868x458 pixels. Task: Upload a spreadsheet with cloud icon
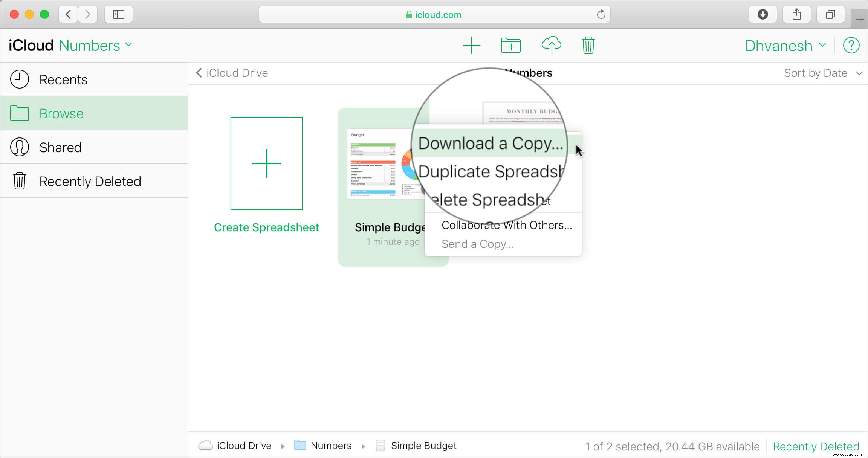(551, 46)
